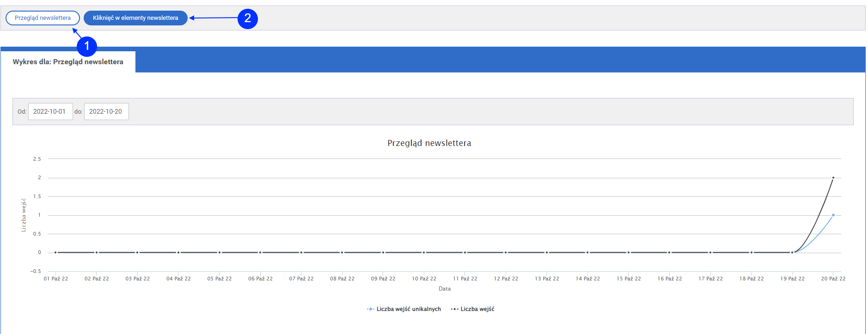Toggle Liczba wejść legend series
The image size is (868, 334).
[473, 309]
